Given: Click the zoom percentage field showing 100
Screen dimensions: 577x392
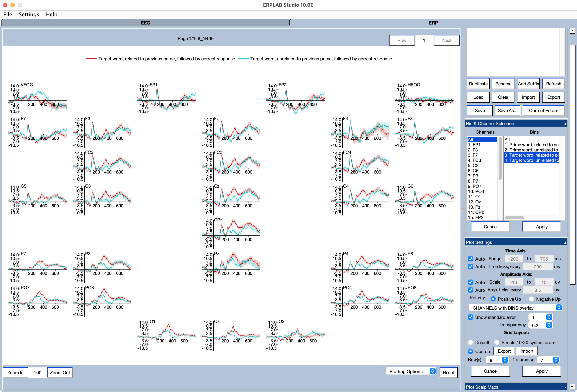Looking at the screenshot, I should [x=37, y=373].
